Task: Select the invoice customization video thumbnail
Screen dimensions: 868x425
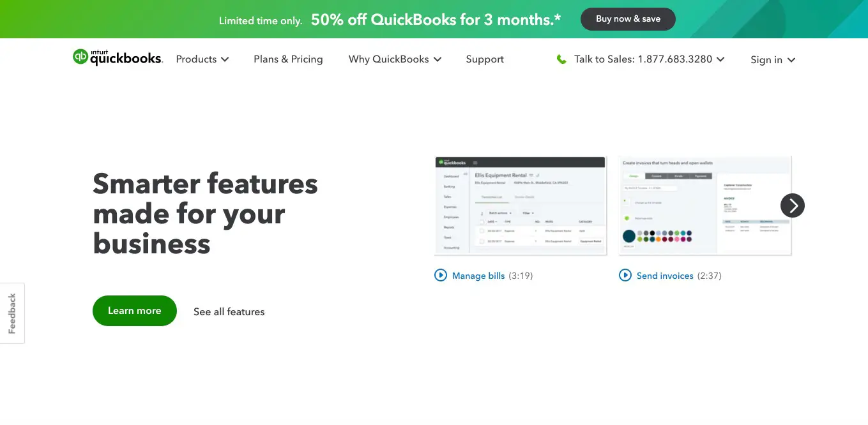Action: pyautogui.click(x=704, y=206)
